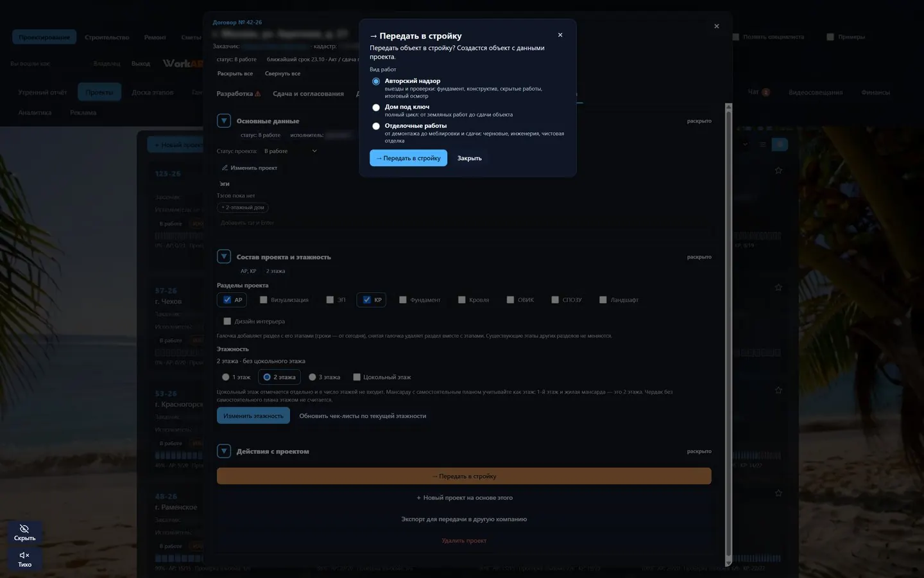This screenshot has width=924, height=578.
Task: Click Свернуть все
Action: pyautogui.click(x=282, y=74)
